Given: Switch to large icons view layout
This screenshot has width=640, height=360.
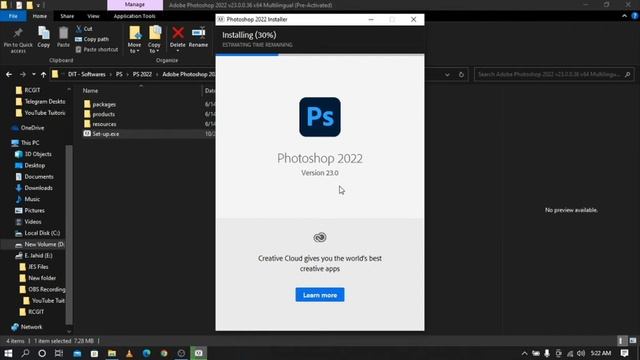Looking at the screenshot, I should click(x=632, y=340).
